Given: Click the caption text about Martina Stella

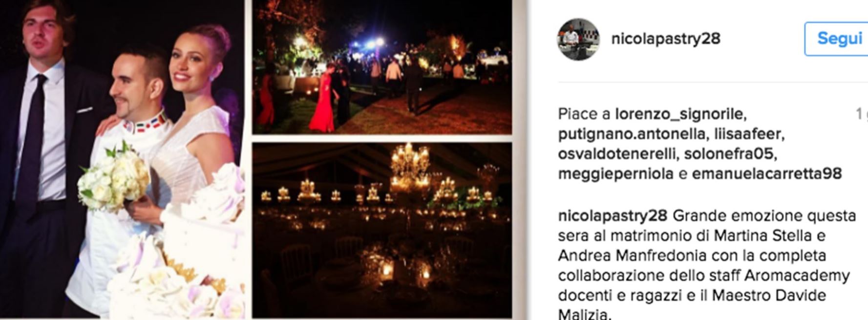Looking at the screenshot, I should (x=707, y=265).
